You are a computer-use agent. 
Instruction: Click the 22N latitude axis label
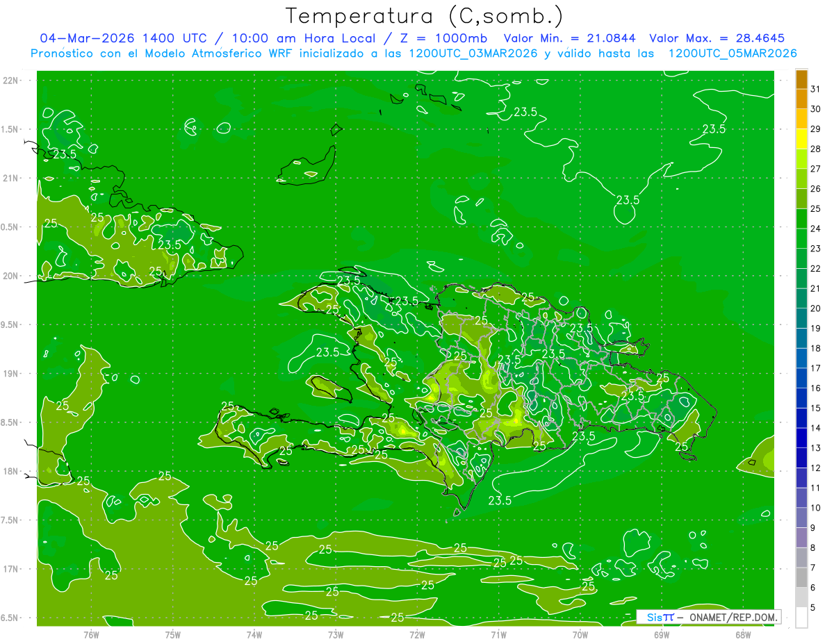(12, 81)
